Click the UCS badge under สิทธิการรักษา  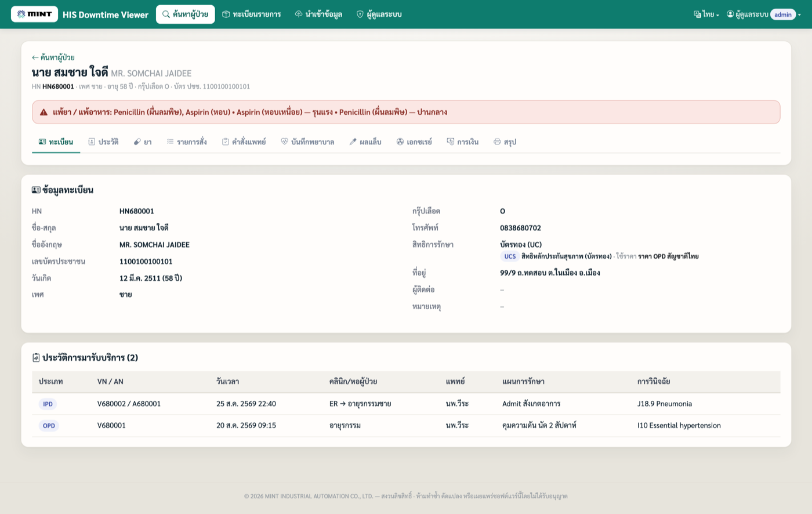pos(510,256)
